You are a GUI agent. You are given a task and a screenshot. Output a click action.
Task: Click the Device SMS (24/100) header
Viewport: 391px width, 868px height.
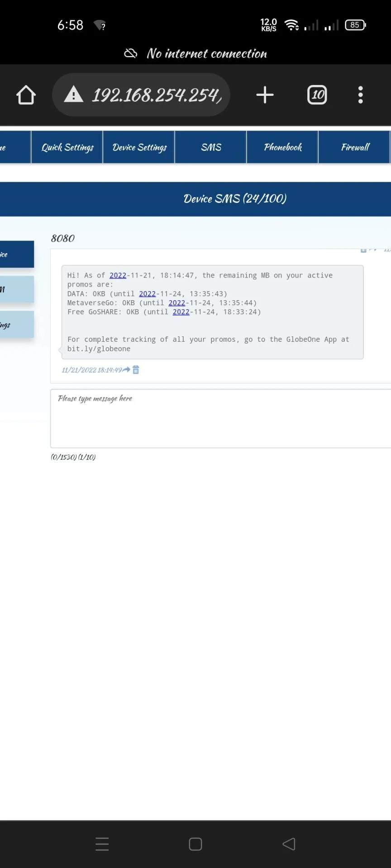(x=235, y=198)
